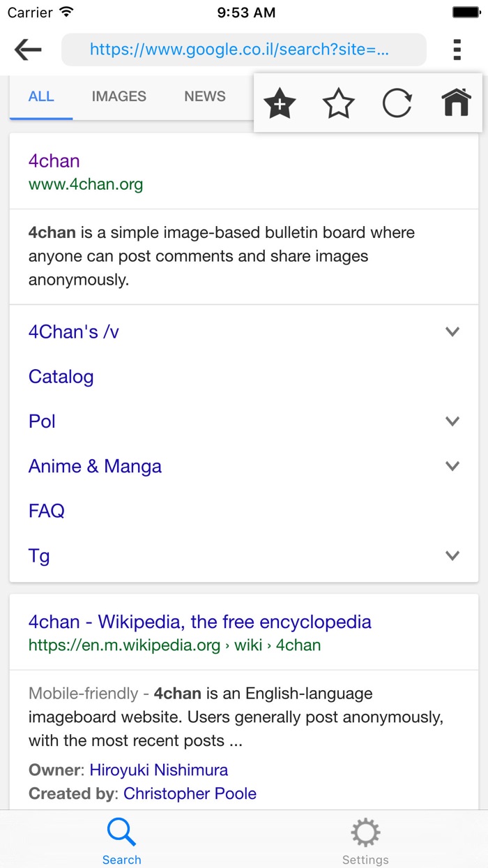Bookmark this page with the add-star icon
The width and height of the screenshot is (488, 868).
[x=279, y=103]
